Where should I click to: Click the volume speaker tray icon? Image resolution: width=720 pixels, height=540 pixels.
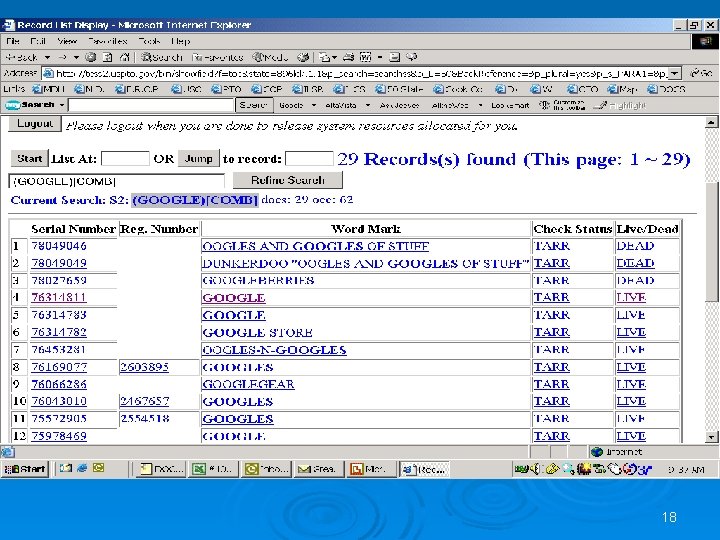(x=534, y=469)
